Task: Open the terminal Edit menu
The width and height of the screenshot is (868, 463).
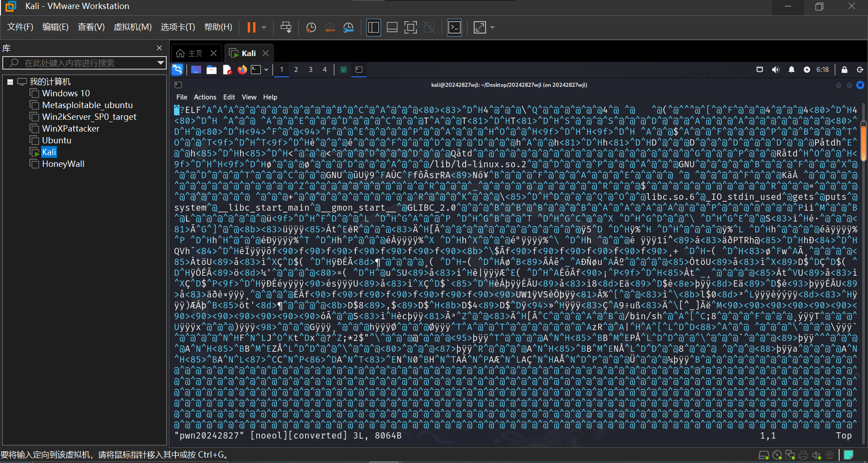Action: coord(229,97)
